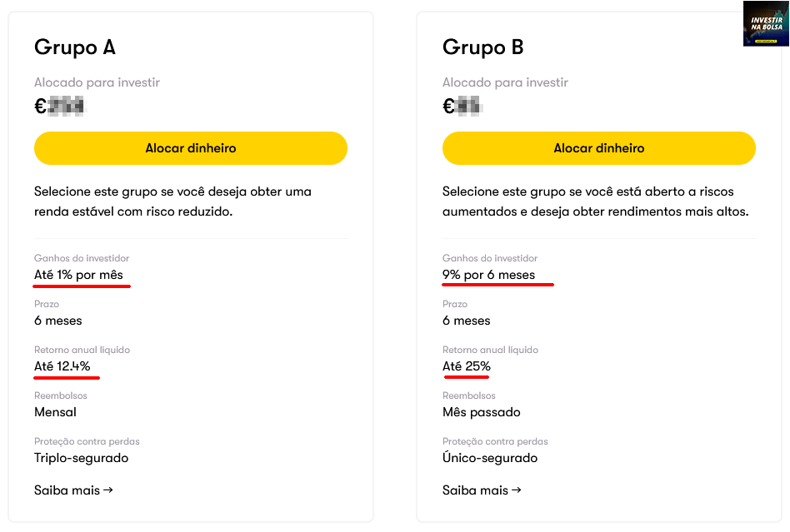The width and height of the screenshot is (790, 532).
Task: Click the blurred euro amount in Grupo B
Action: click(463, 107)
